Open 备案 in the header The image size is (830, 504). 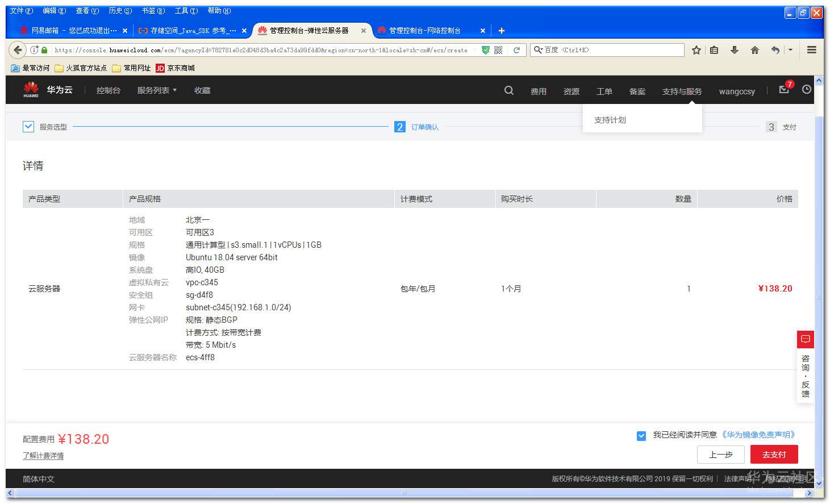[637, 91]
